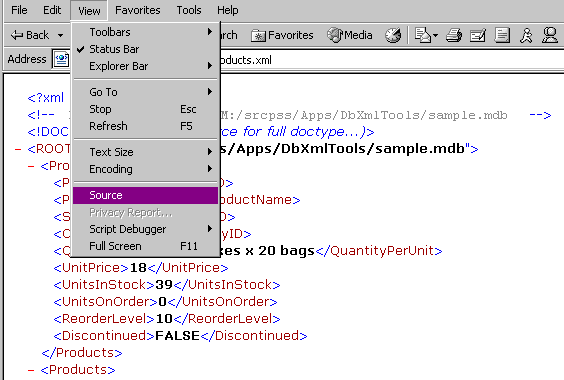This screenshot has height=380, width=564.
Task: Click the closing /UnitsInStock tag
Action: point(227,285)
